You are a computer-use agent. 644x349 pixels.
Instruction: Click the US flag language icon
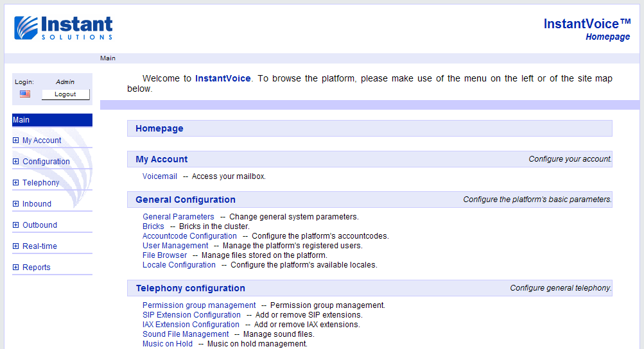[25, 94]
